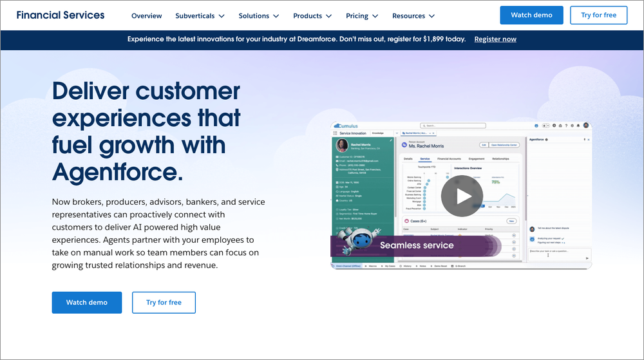Click the Edit button beside Ms. Rachel Morris
The height and width of the screenshot is (360, 644).
(x=484, y=145)
